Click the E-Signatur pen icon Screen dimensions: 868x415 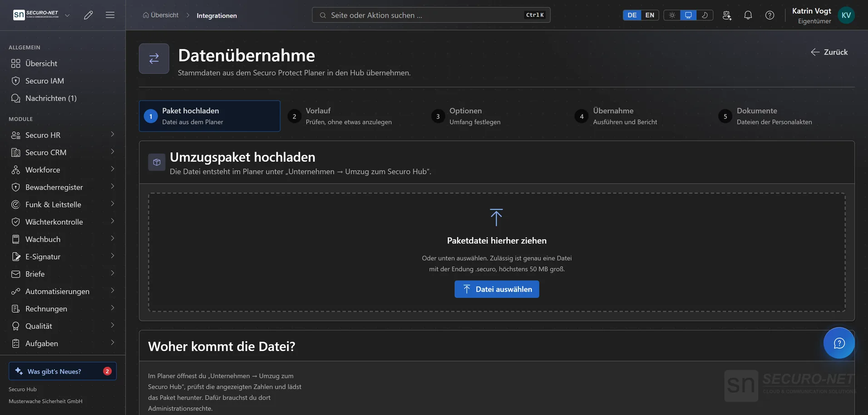16,257
